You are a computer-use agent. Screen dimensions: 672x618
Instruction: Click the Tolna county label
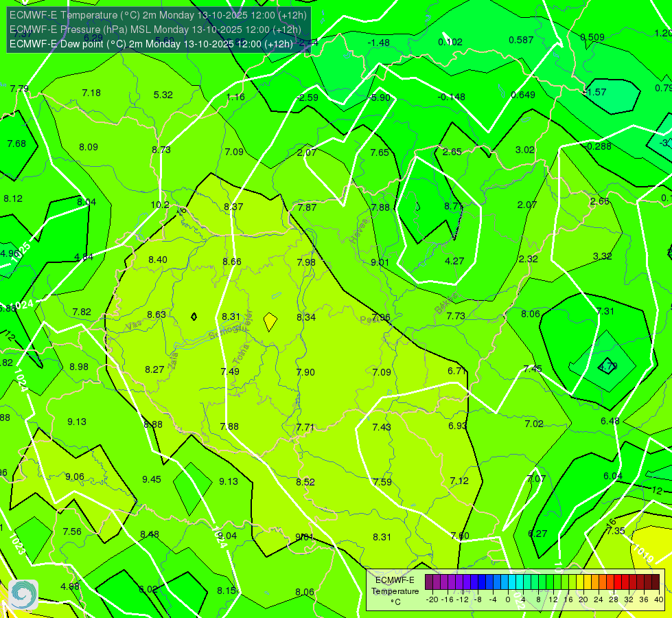pos(240,354)
